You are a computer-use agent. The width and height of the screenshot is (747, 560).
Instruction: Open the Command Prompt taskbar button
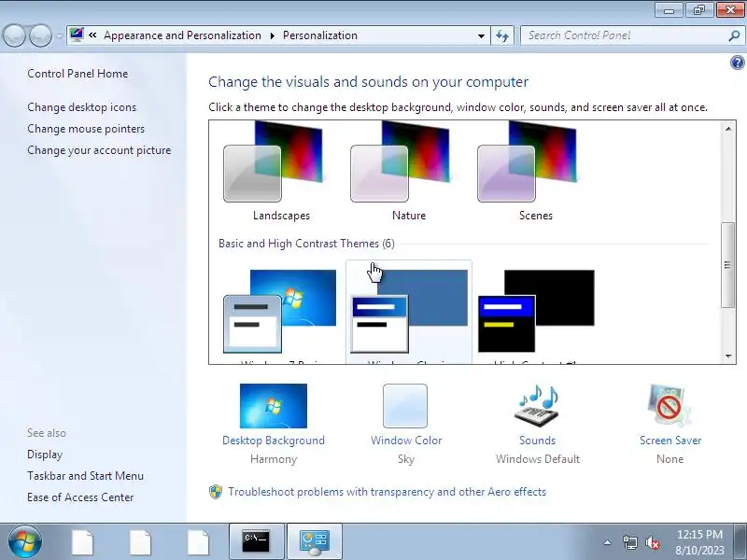256,541
